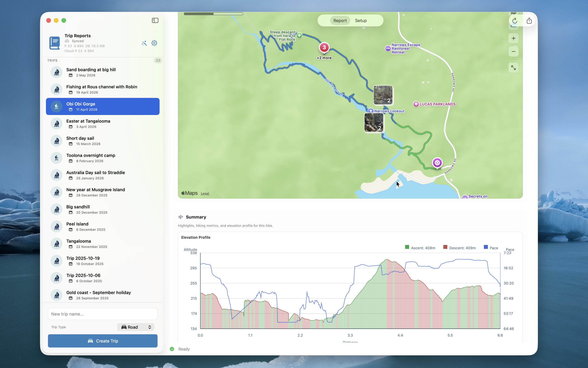Click the cloud Synced icon

pos(67,41)
